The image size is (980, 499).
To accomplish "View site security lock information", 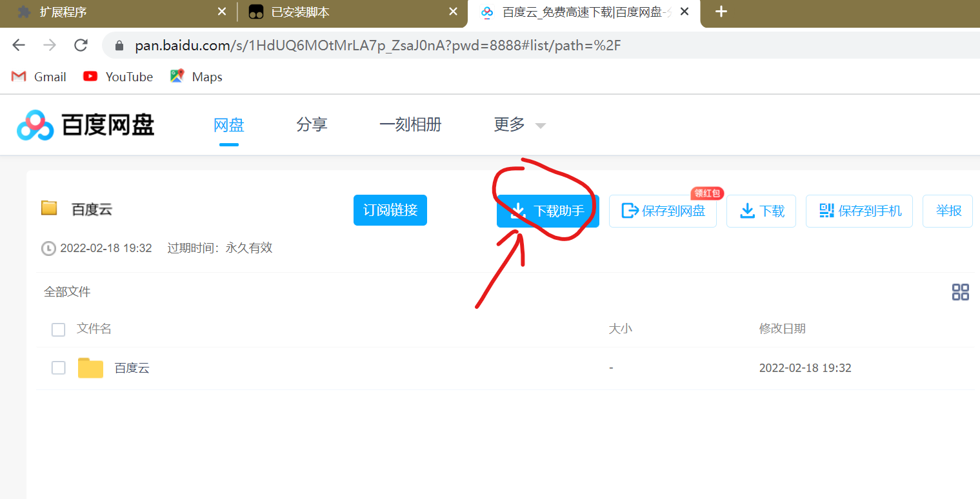I will (x=119, y=46).
